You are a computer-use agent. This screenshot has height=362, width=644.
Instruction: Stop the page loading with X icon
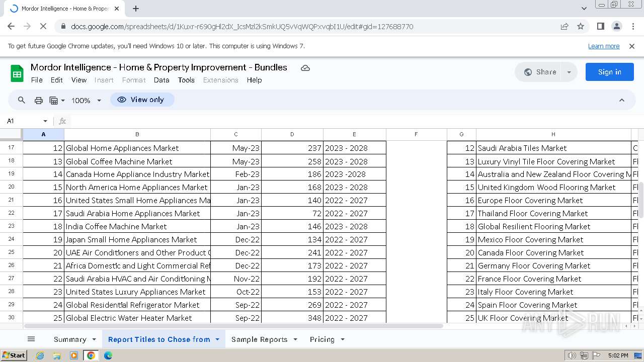[x=44, y=27]
